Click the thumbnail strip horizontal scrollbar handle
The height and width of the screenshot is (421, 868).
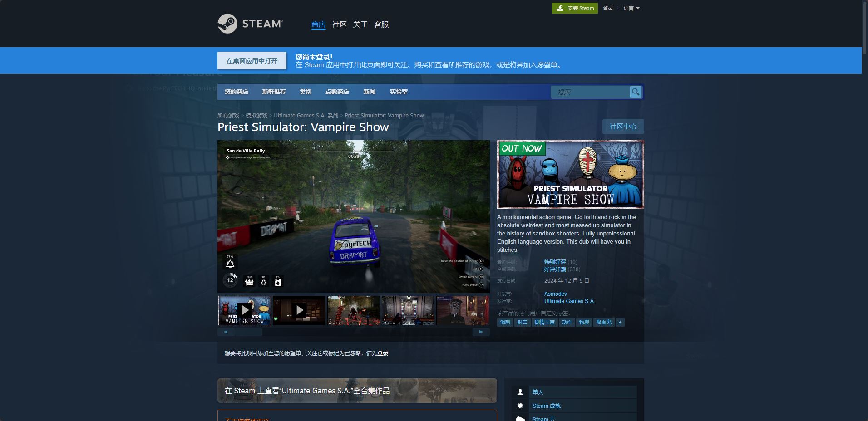tap(248, 332)
